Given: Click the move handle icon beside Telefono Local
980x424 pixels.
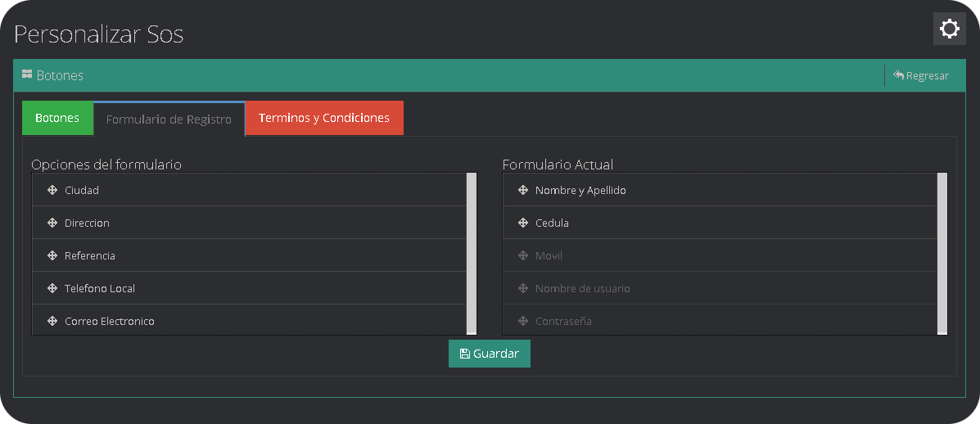Looking at the screenshot, I should pos(52,288).
